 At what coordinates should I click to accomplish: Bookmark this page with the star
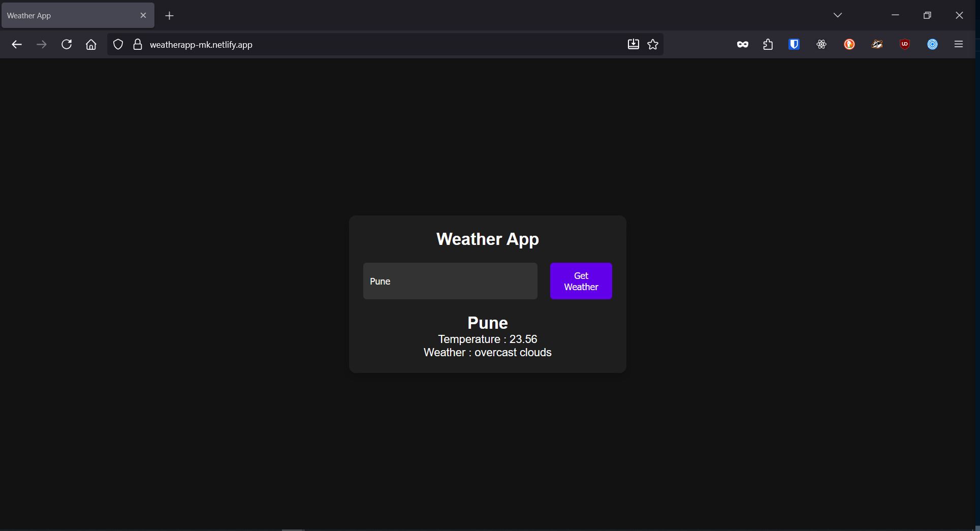pos(653,44)
